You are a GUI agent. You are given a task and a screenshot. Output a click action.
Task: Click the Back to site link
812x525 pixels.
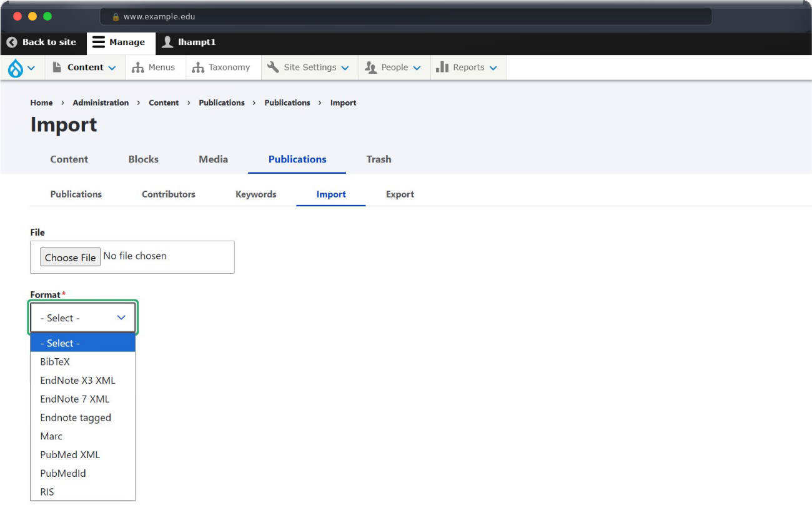tap(41, 42)
